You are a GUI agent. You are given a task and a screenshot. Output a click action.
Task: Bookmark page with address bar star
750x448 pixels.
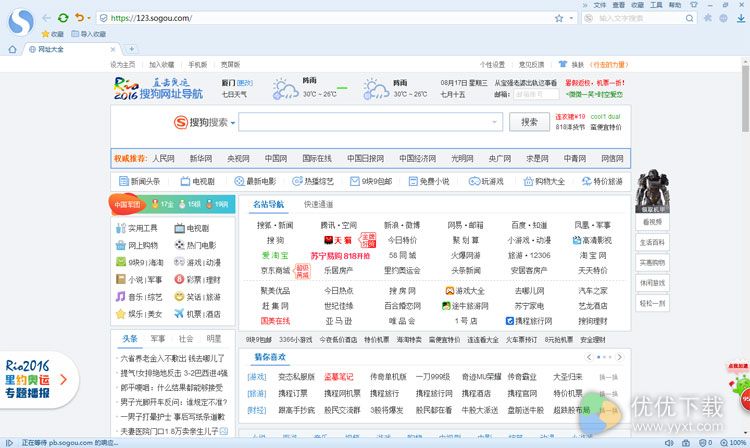tap(559, 18)
